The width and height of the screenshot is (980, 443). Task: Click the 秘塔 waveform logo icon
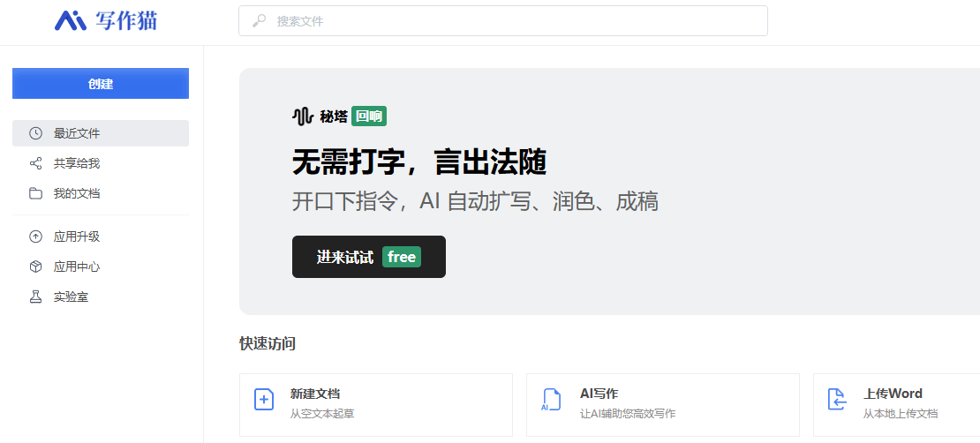(303, 116)
